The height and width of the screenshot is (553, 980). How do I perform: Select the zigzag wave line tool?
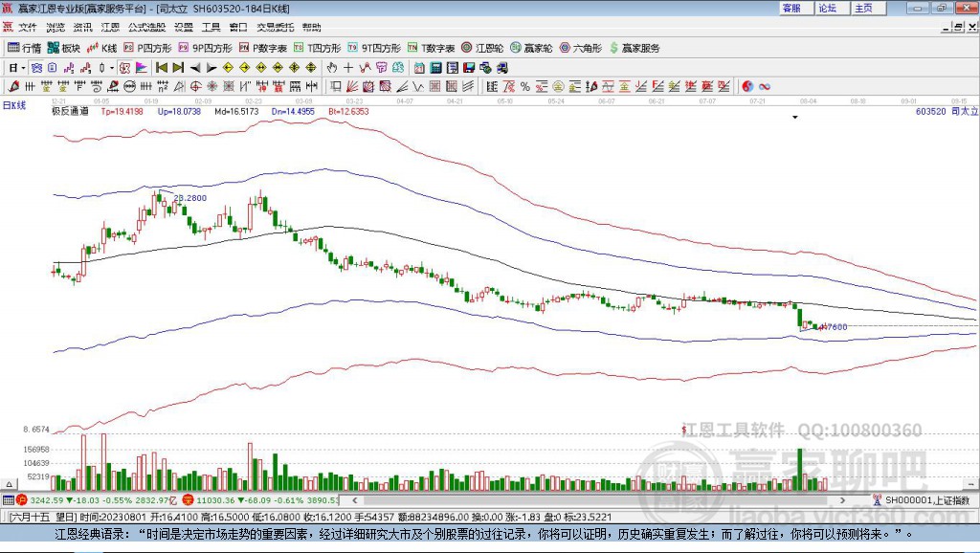tap(418, 86)
